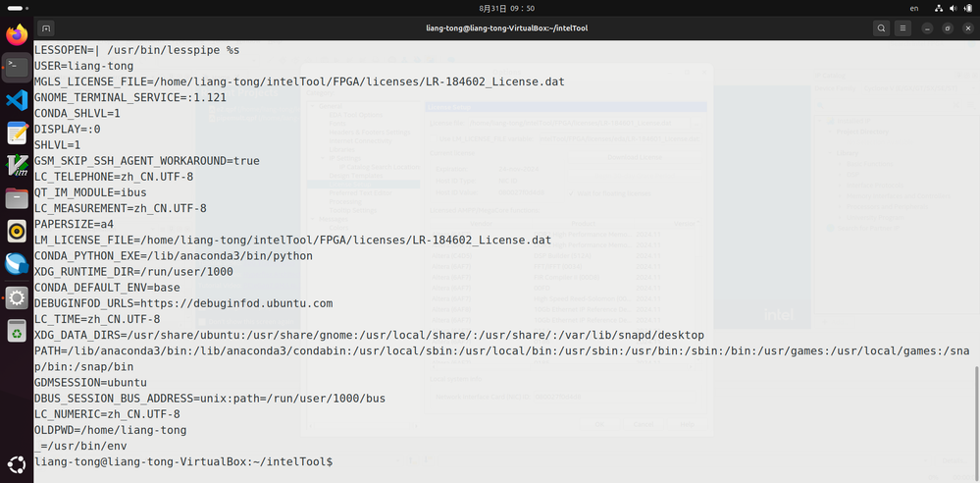Open the Files manager from dock
This screenshot has height=483, width=980.
point(17,198)
